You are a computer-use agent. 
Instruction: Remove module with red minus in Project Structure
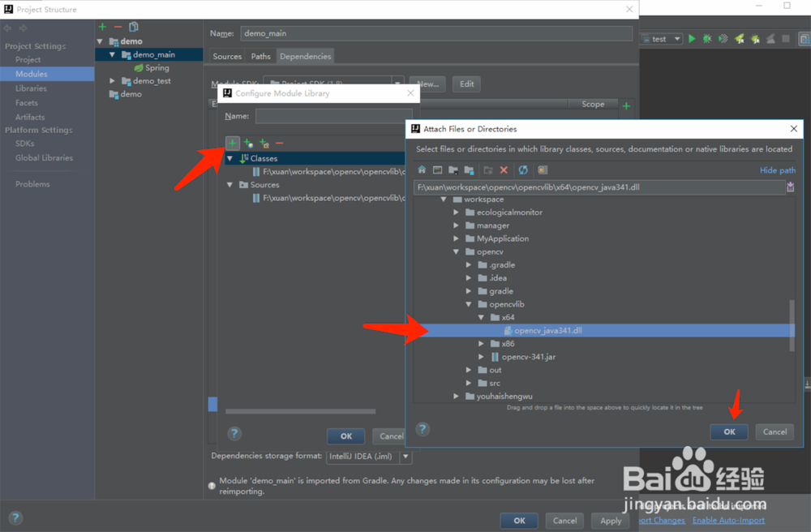pos(118,27)
